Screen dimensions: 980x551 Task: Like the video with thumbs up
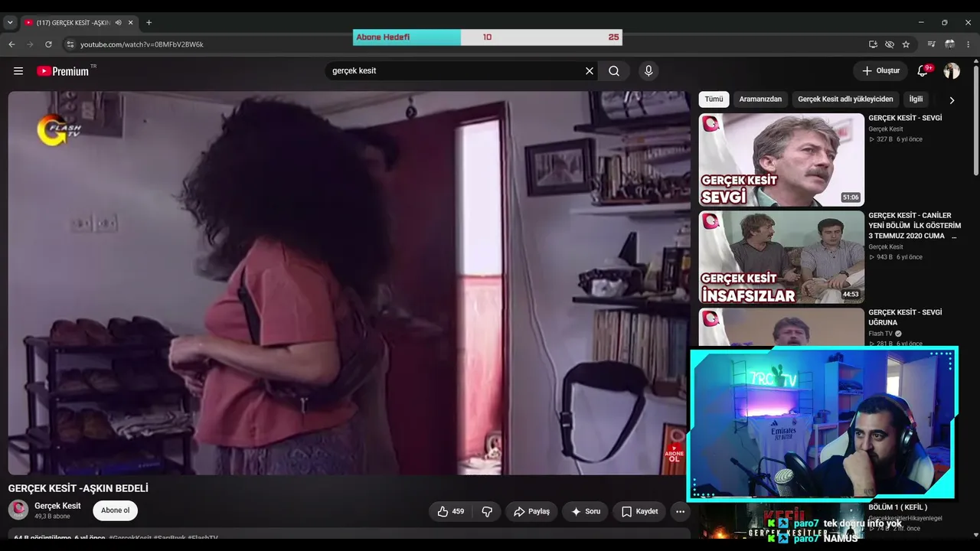pyautogui.click(x=451, y=511)
